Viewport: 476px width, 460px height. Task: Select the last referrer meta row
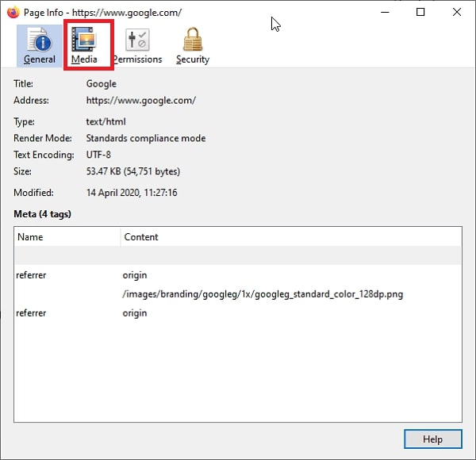pos(238,313)
